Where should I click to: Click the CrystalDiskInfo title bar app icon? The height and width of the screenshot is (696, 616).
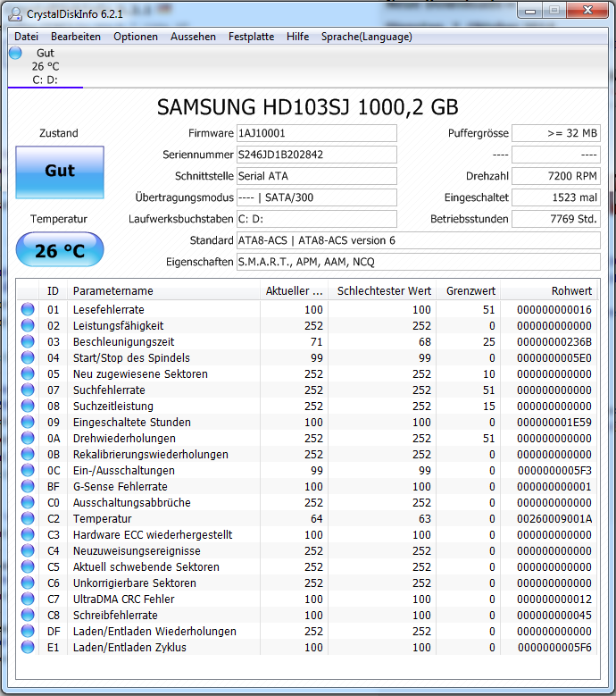[x=15, y=13]
